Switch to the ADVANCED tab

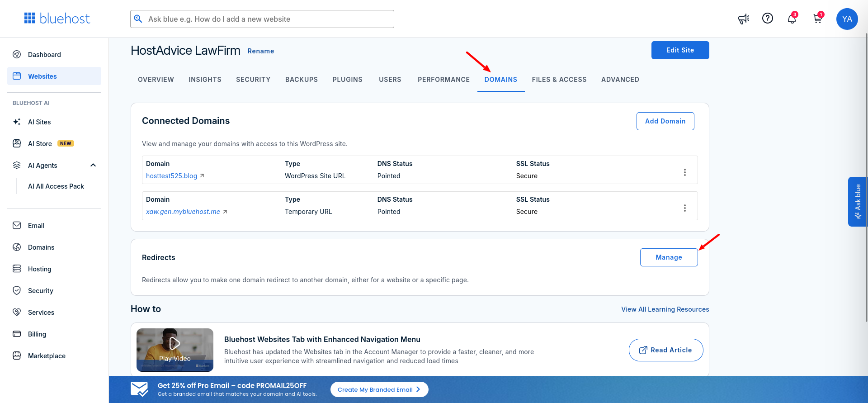[x=620, y=80]
